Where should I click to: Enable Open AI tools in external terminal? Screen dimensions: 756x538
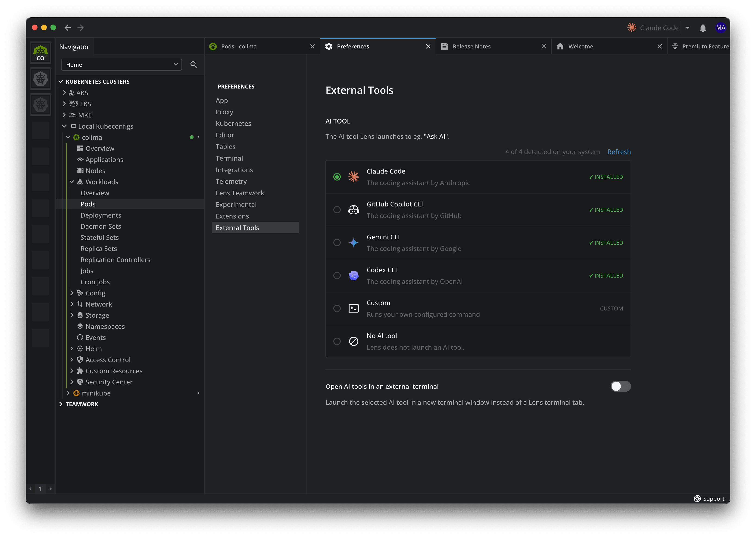[620, 386]
